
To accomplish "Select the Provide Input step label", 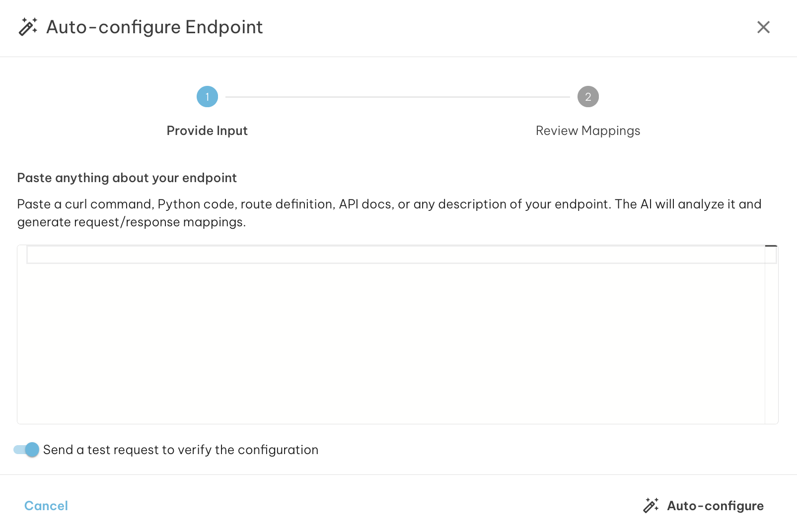I will tap(207, 131).
